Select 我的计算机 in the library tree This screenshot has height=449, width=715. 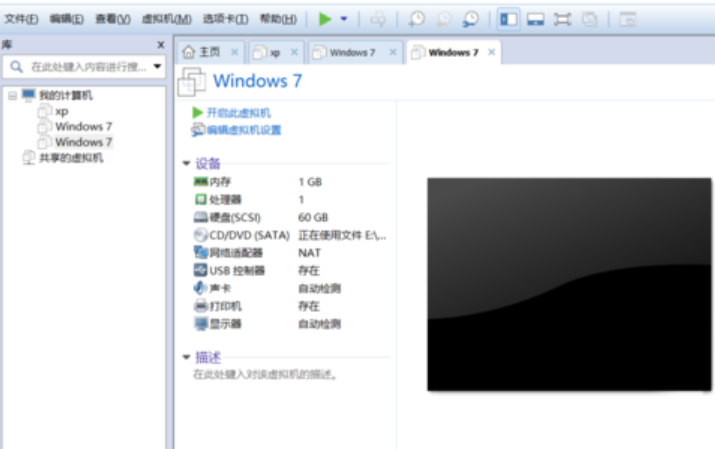66,95
